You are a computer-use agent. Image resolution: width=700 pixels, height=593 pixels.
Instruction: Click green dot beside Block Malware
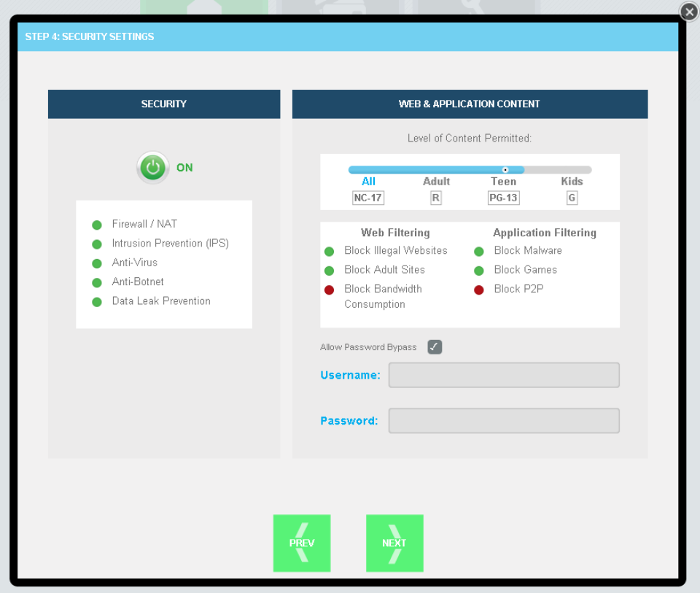click(479, 252)
